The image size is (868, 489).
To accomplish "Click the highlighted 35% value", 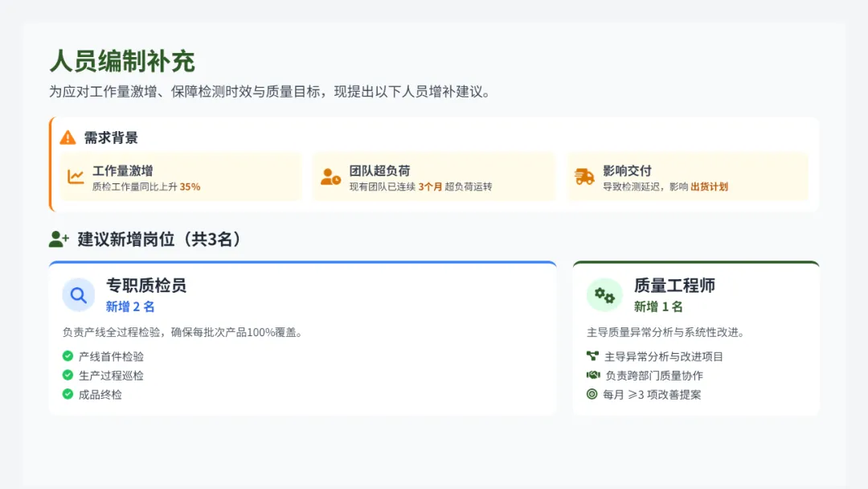I will click(190, 187).
